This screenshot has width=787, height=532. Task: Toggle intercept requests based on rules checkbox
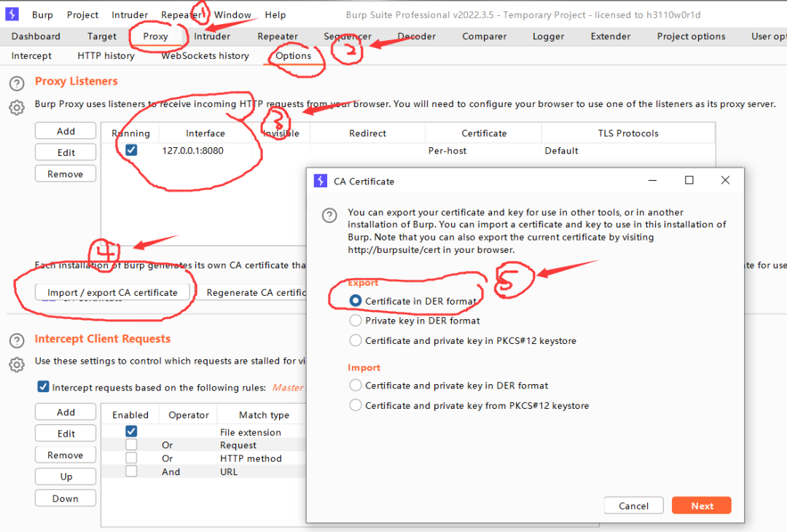click(43, 386)
